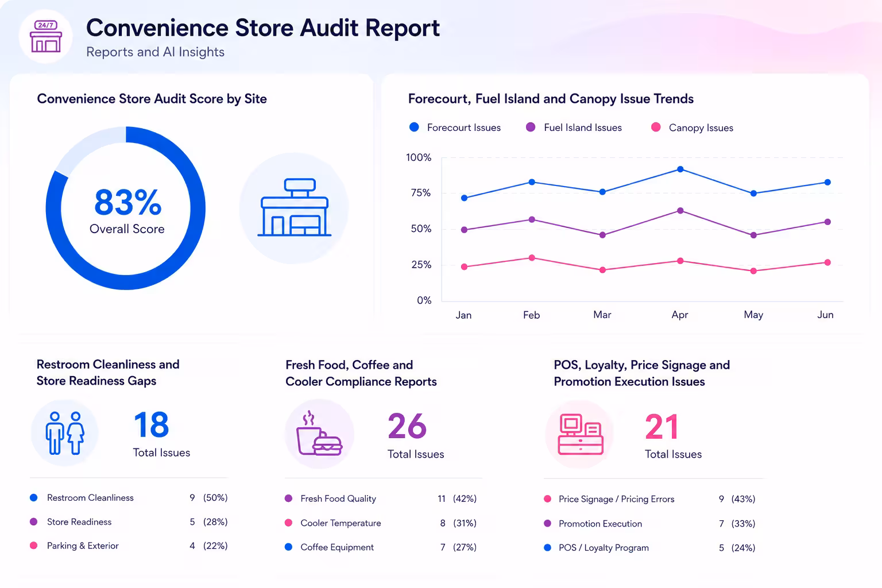This screenshot has width=882, height=588.
Task: Click the blue storefront building illustration
Action: (x=294, y=207)
